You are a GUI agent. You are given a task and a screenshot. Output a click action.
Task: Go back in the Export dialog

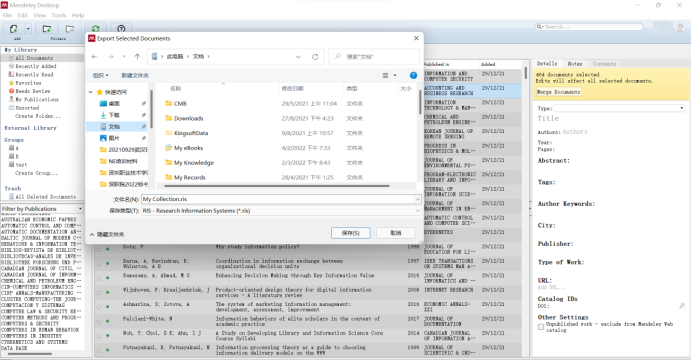click(94, 56)
